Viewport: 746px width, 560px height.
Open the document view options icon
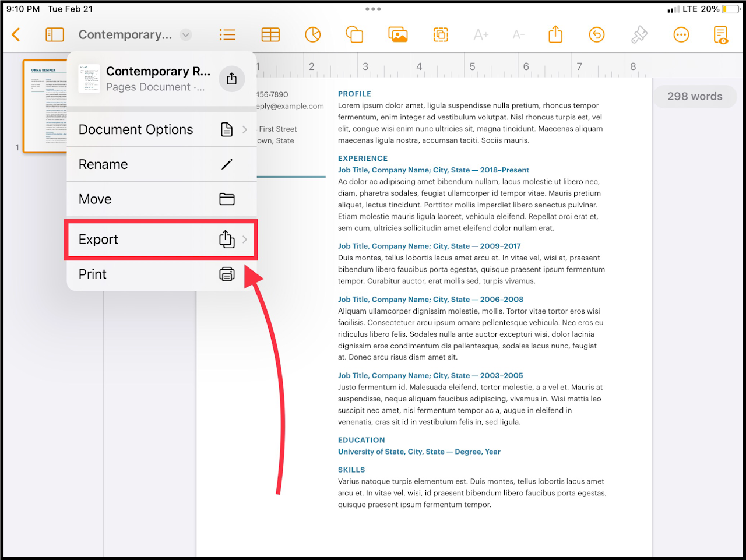[721, 35]
